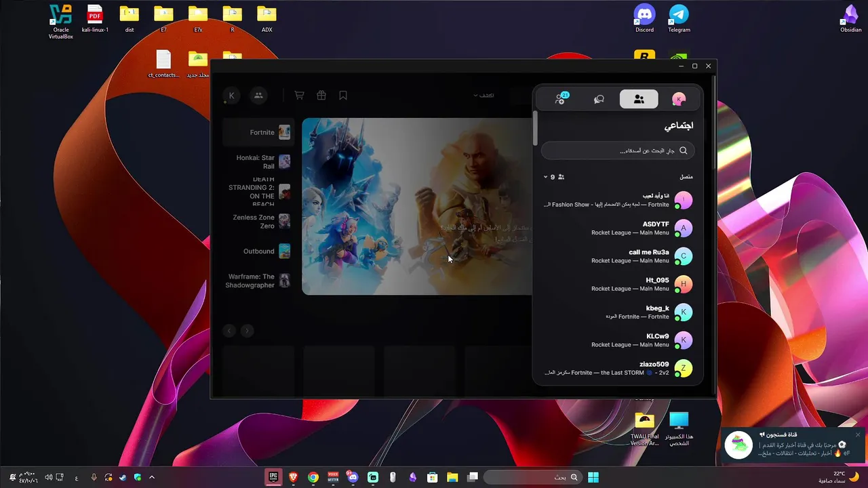This screenshot has height=488, width=868.
Task: Select Death Stranding 2 carousel item
Action: 258,192
